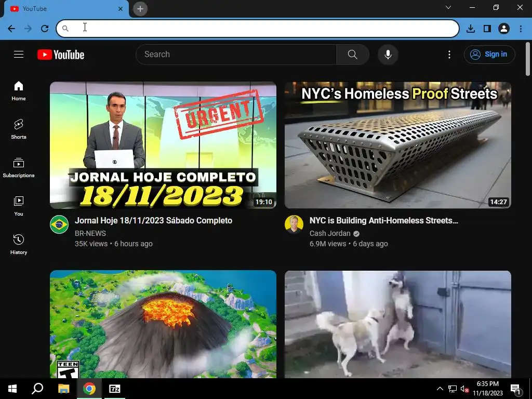The height and width of the screenshot is (399, 532).
Task: Open the dogs by gate video thumbnail
Action: click(397, 324)
